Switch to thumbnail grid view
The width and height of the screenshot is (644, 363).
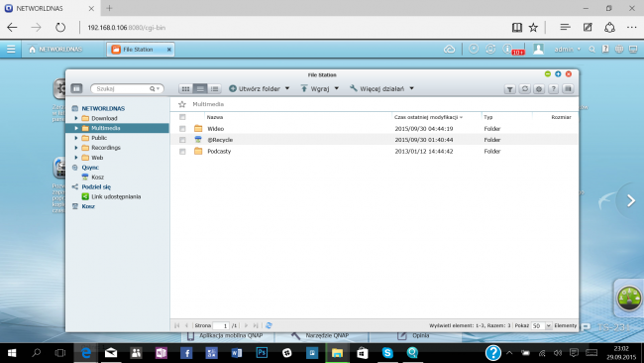pos(185,89)
